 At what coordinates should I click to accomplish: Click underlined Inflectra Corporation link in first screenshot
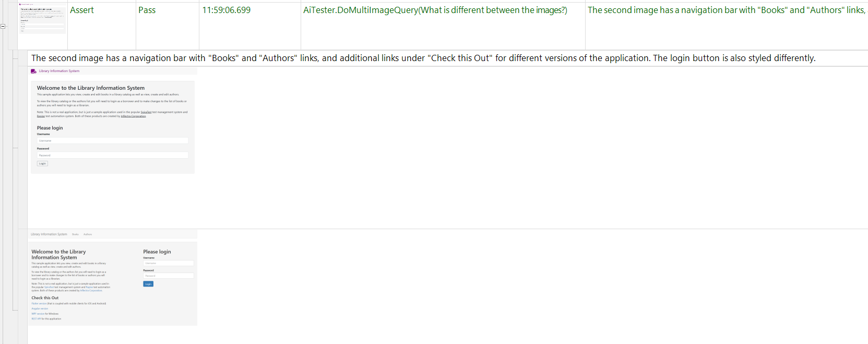[x=133, y=116]
